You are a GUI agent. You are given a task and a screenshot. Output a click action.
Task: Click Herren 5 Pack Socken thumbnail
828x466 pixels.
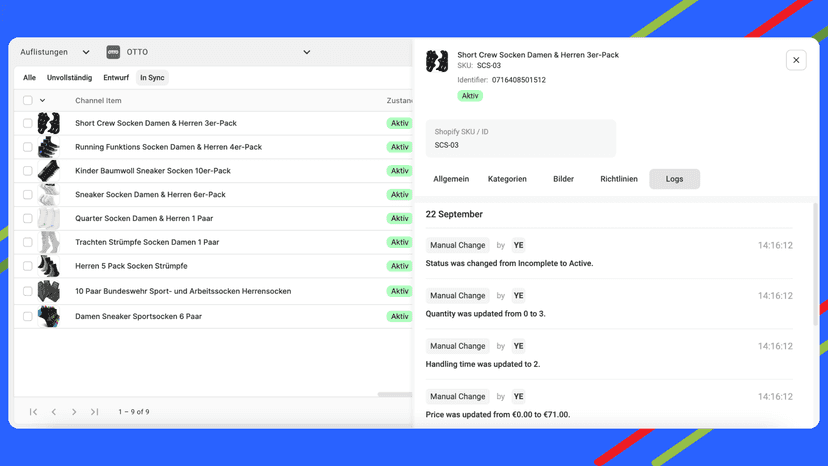click(x=49, y=266)
